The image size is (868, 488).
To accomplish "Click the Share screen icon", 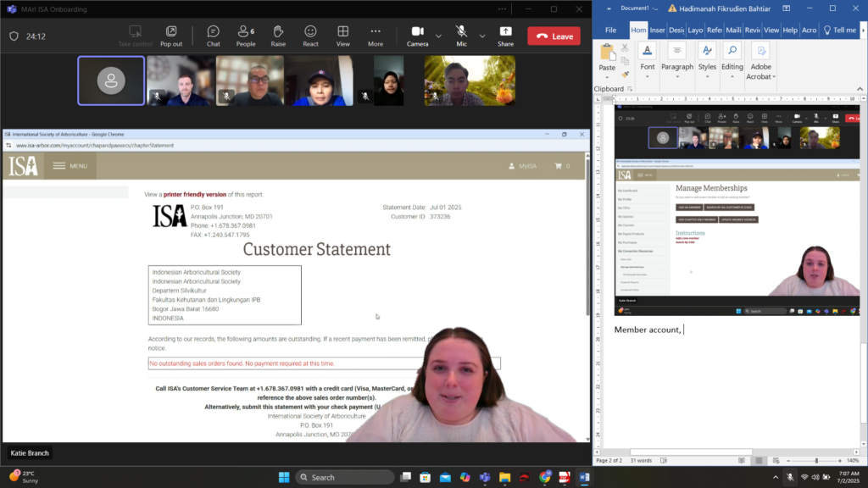I will [x=505, y=36].
